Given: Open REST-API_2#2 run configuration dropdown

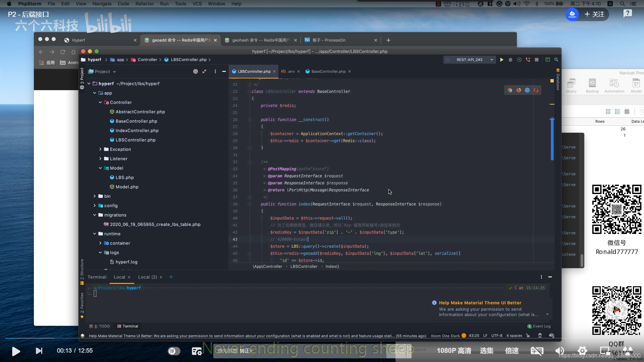Looking at the screenshot, I should tap(492, 60).
